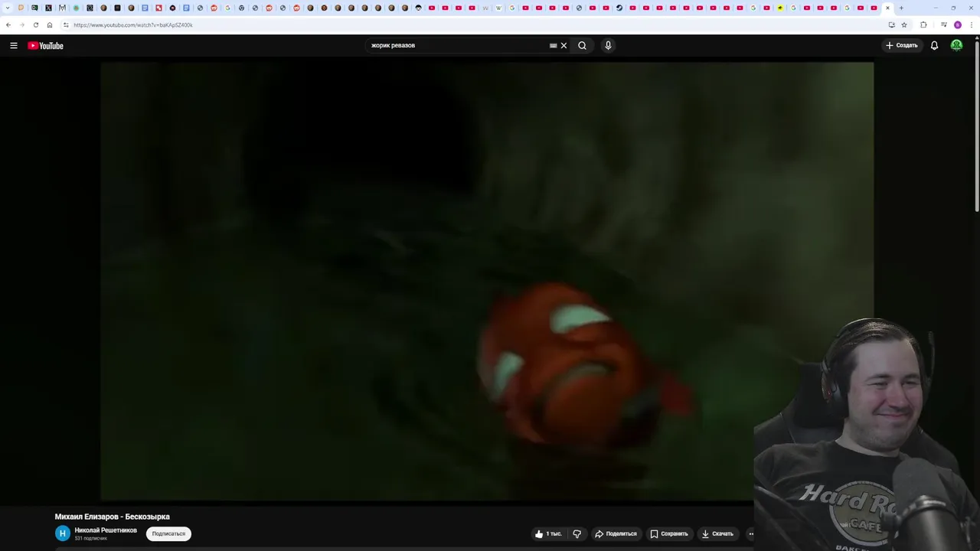
Task: Close the active YouTube tab
Action: [887, 8]
